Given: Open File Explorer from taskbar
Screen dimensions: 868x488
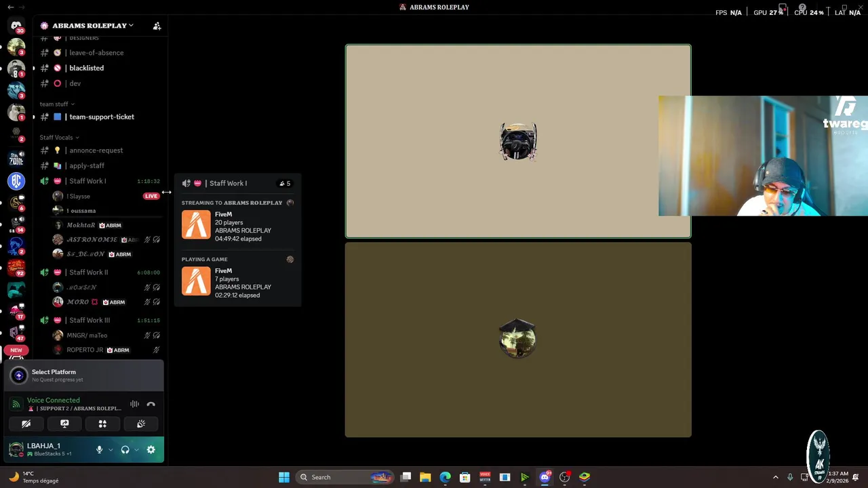Looking at the screenshot, I should 425,477.
